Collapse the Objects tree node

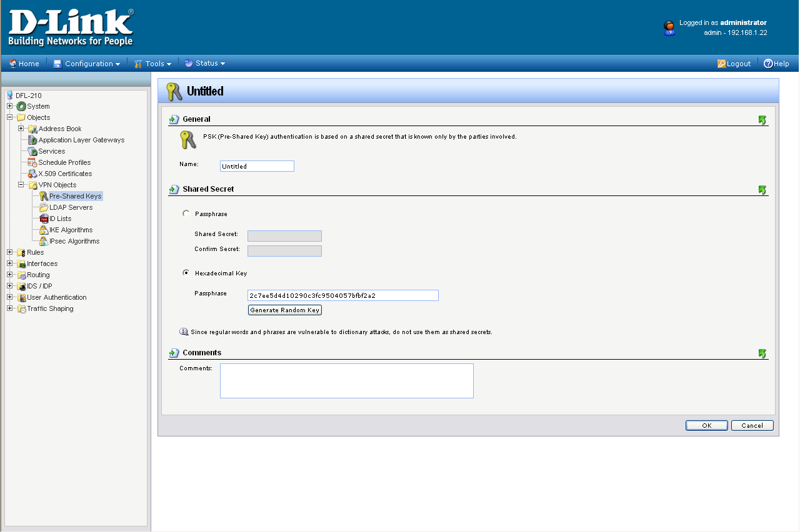pyautogui.click(x=10, y=117)
